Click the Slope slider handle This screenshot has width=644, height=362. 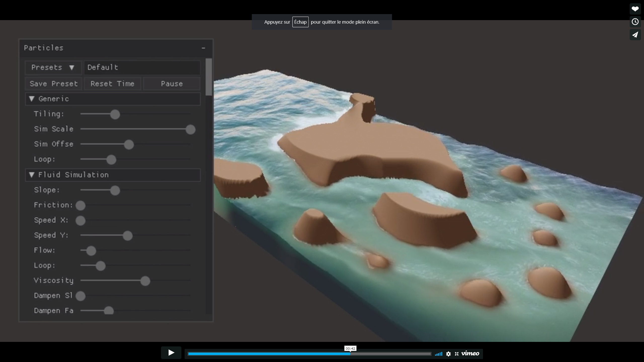[x=115, y=190]
